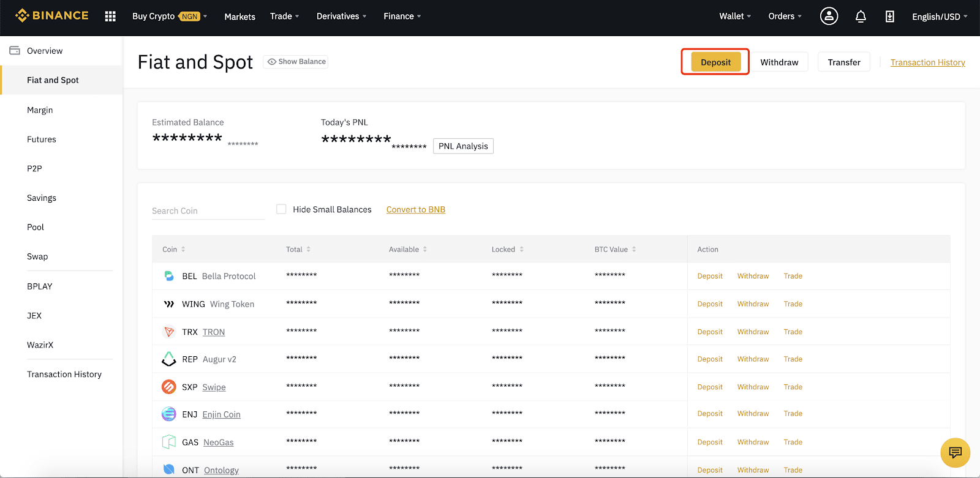This screenshot has height=478, width=980.
Task: Click Deposit in the SXP row
Action: (x=710, y=387)
